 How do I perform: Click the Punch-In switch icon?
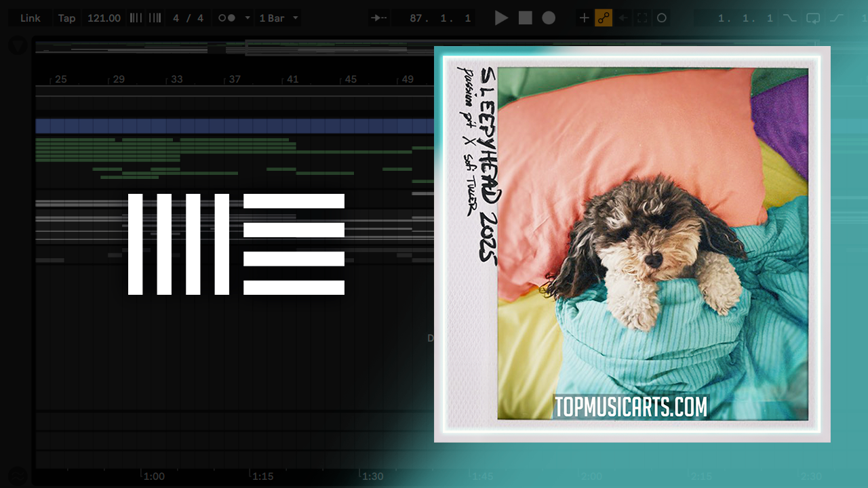(790, 18)
